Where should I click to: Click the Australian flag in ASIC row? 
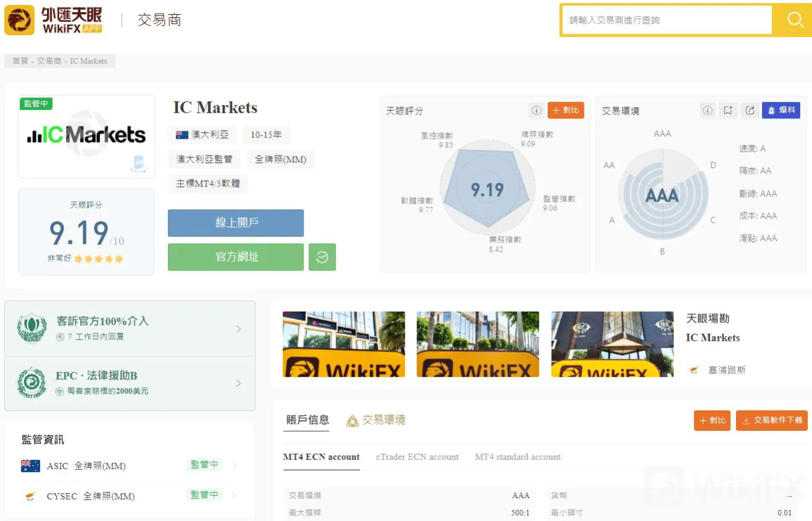(x=30, y=466)
